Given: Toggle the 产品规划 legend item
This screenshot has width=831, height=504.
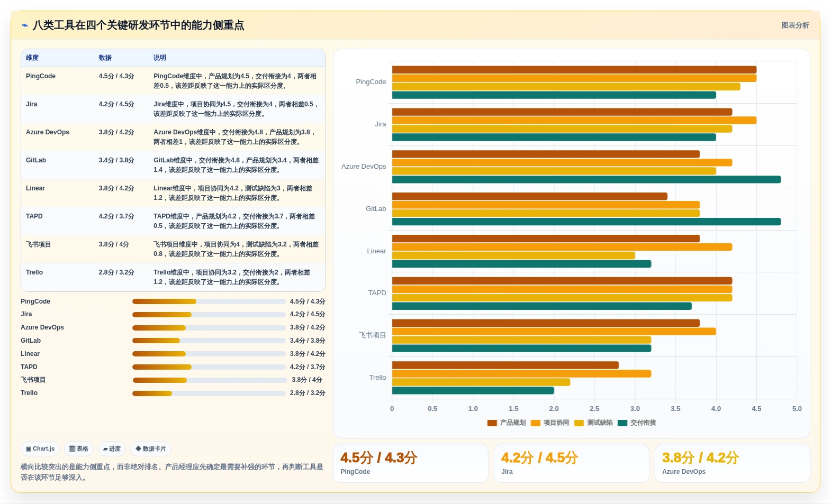Looking at the screenshot, I should tap(507, 423).
